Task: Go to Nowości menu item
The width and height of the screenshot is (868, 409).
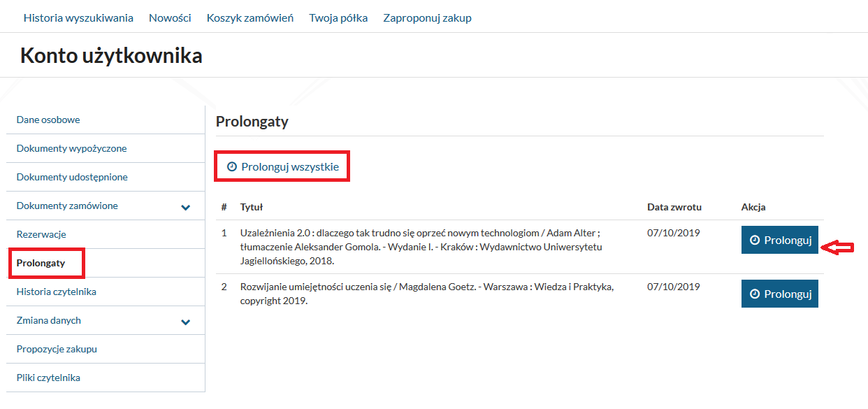Action: 170,18
